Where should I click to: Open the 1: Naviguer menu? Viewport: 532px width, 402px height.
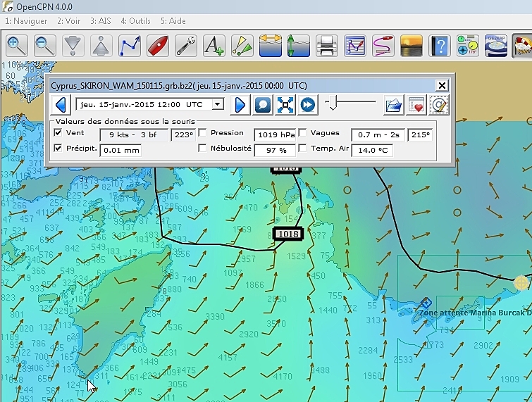coord(26,21)
